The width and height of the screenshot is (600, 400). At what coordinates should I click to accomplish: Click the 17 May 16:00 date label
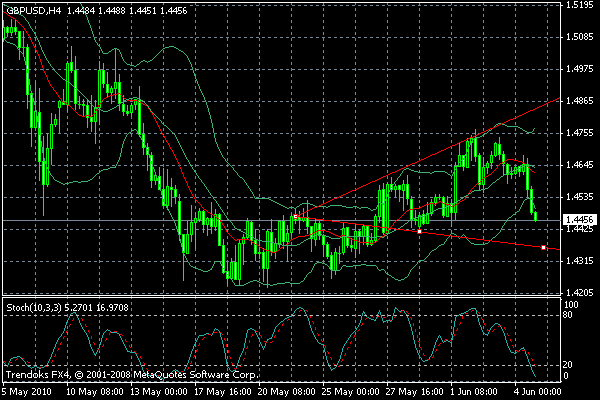click(x=223, y=392)
